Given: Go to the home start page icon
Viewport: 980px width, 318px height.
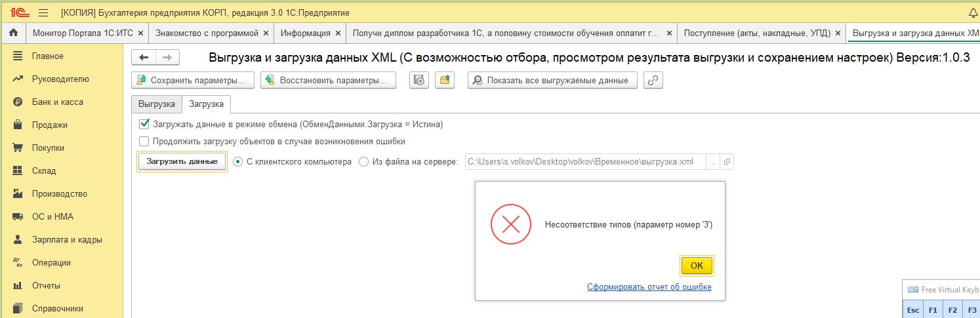Looking at the screenshot, I should pyautogui.click(x=12, y=33).
